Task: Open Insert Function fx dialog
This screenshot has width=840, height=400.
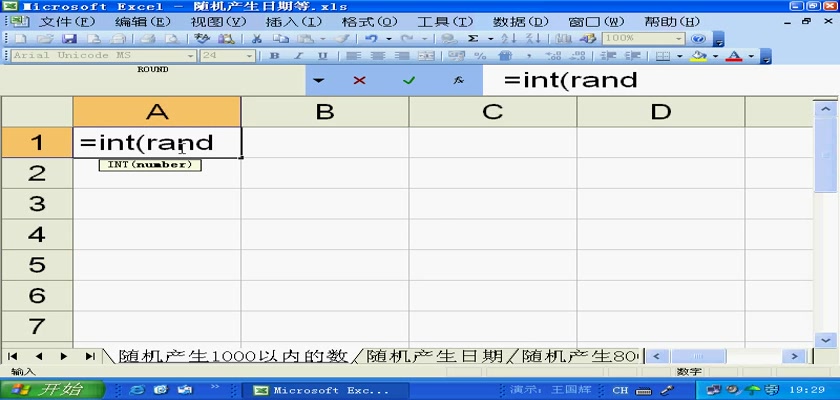Action: click(458, 80)
